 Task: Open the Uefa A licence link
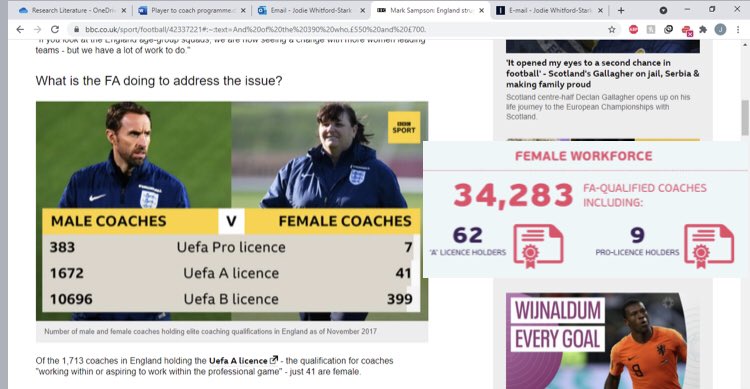coord(243,361)
